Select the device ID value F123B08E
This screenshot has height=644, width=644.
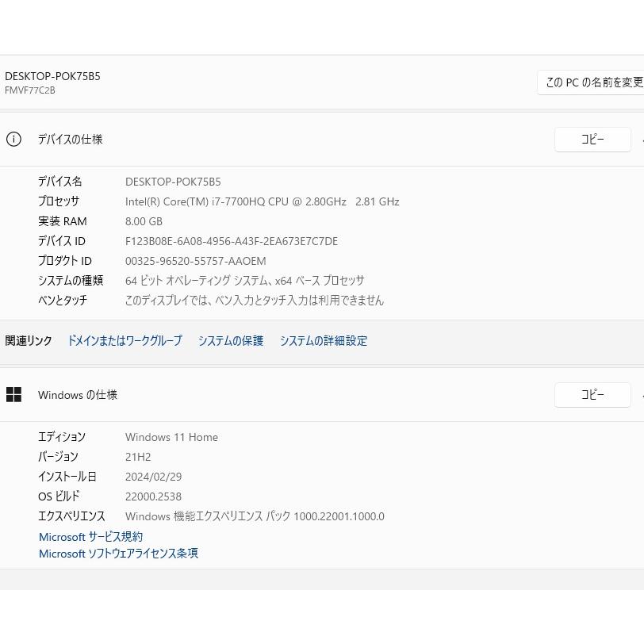pos(232,241)
